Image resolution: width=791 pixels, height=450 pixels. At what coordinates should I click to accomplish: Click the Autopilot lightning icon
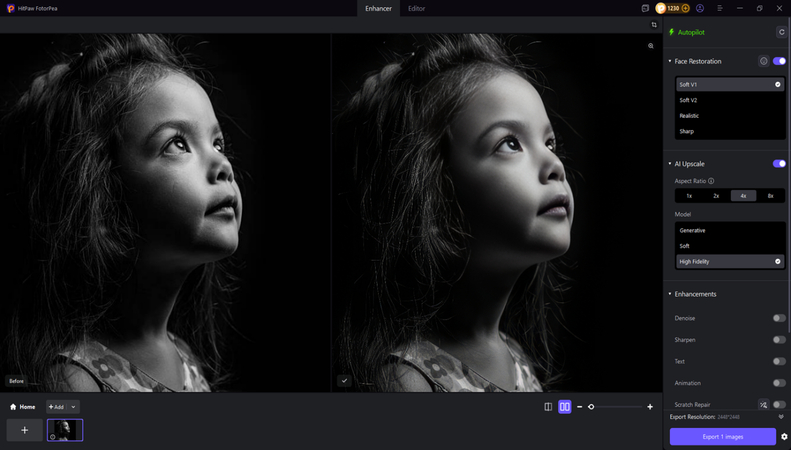pyautogui.click(x=671, y=32)
